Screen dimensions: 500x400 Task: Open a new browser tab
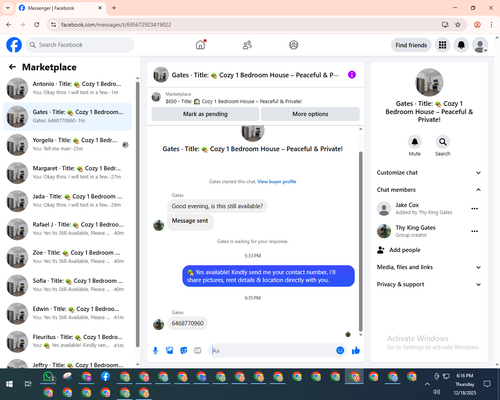[x=114, y=8]
